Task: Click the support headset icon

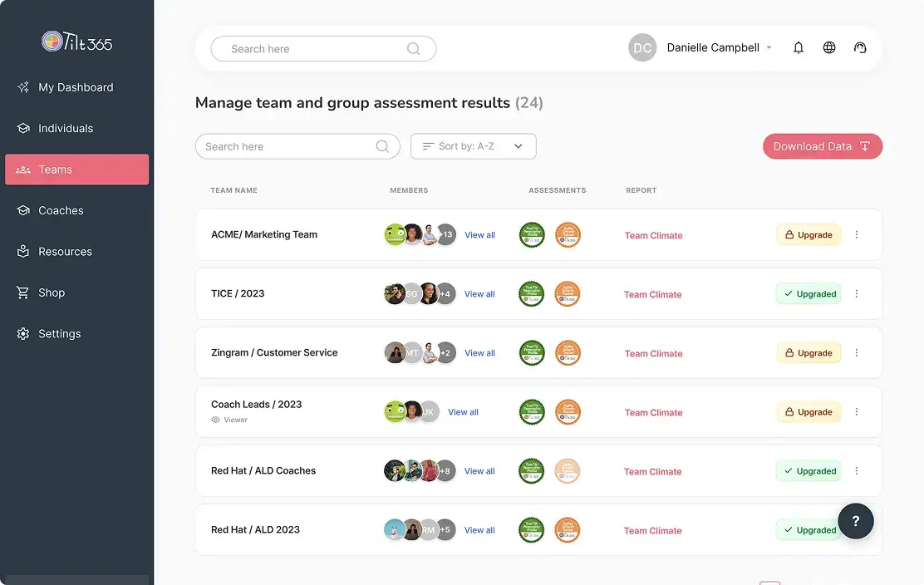Action: pos(860,47)
